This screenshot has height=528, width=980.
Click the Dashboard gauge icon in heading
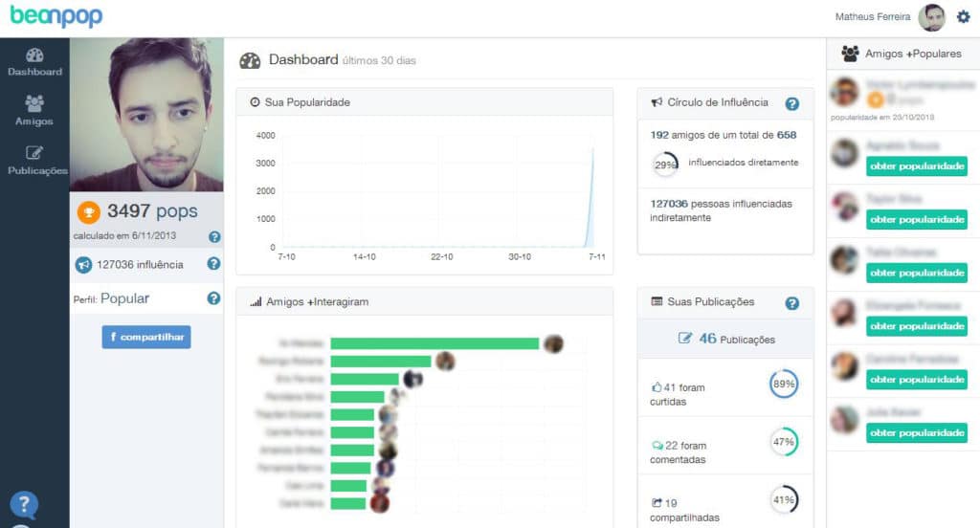[x=250, y=60]
